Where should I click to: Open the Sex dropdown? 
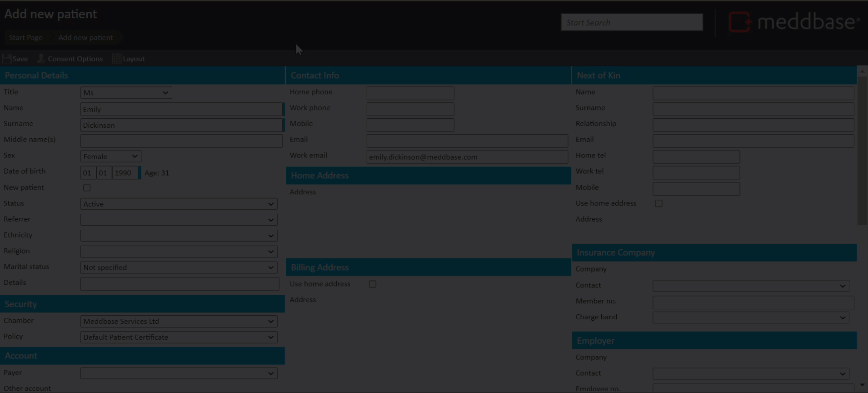pos(110,156)
